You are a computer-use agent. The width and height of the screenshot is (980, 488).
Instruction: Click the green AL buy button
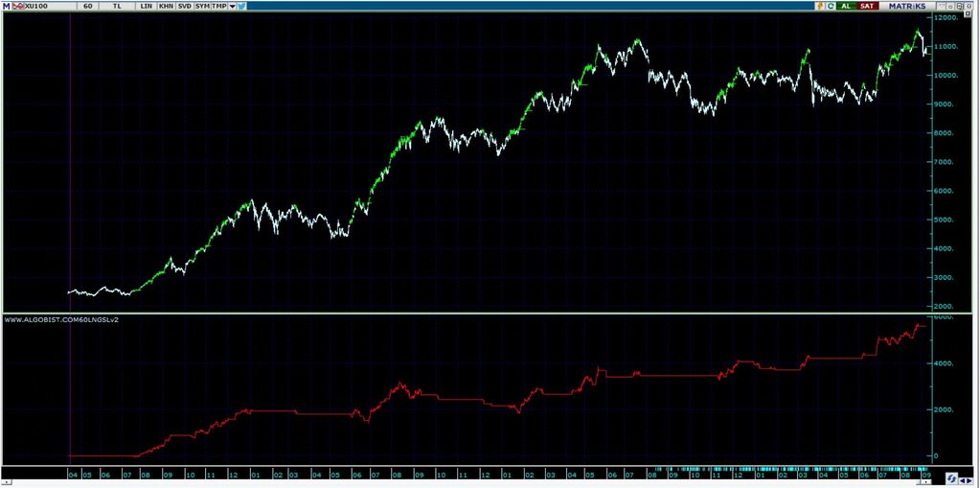(x=846, y=7)
